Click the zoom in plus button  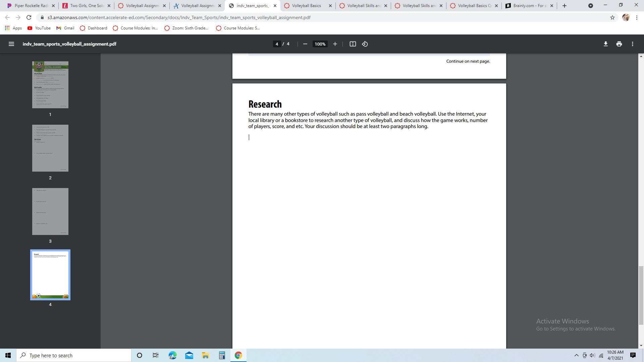pos(335,44)
